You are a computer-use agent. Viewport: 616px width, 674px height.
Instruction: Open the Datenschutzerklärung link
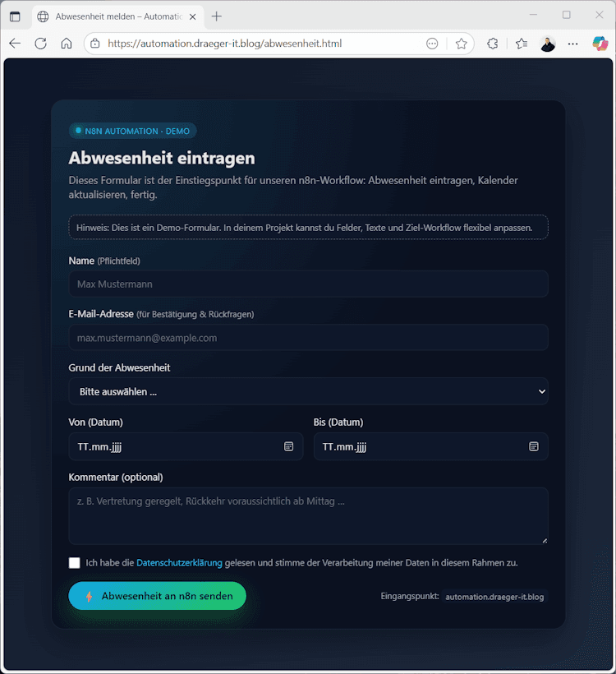tap(179, 563)
